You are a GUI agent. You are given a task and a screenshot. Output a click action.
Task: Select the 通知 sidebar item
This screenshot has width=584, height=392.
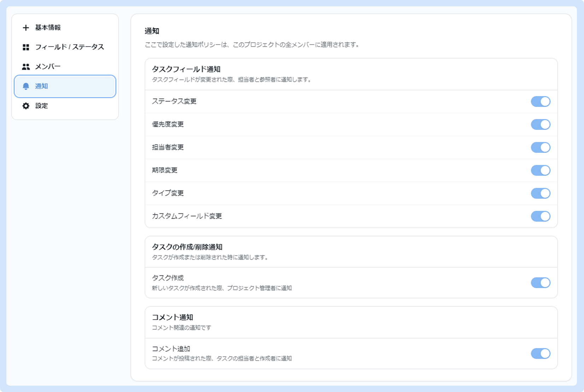point(65,86)
